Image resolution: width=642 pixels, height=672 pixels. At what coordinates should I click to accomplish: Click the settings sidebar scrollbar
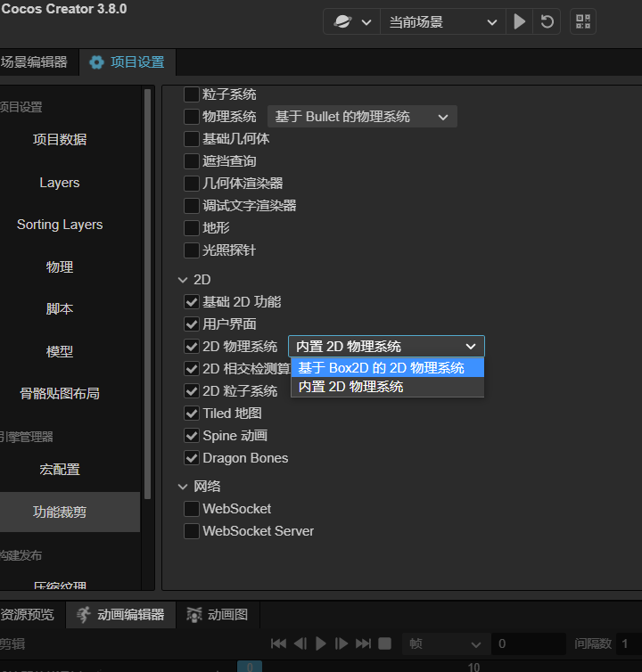tap(147, 294)
